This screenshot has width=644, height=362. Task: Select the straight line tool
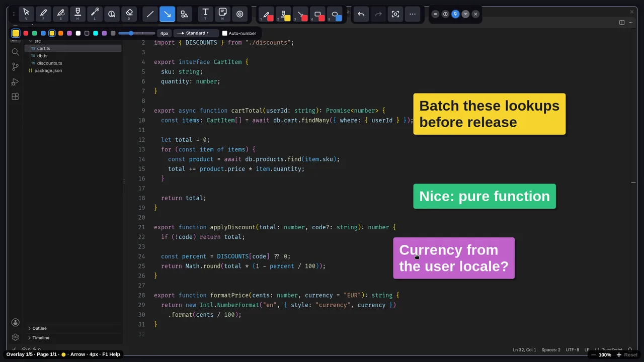[150, 14]
